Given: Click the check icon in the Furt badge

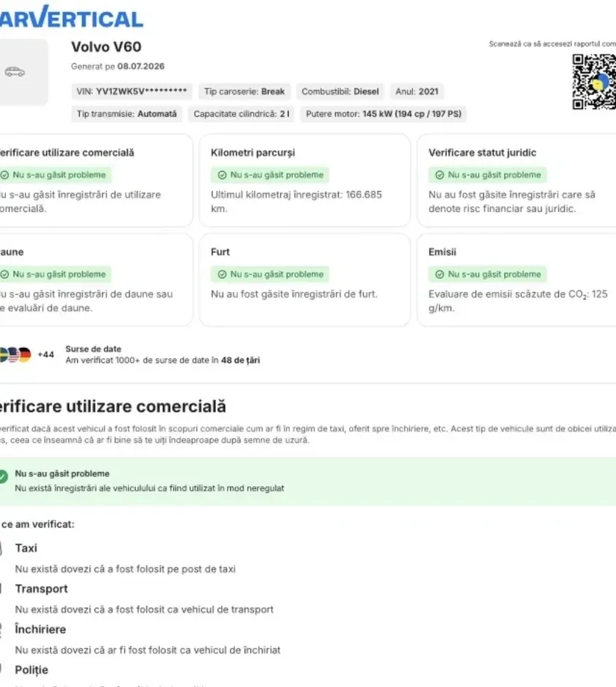Looking at the screenshot, I should (x=222, y=274).
